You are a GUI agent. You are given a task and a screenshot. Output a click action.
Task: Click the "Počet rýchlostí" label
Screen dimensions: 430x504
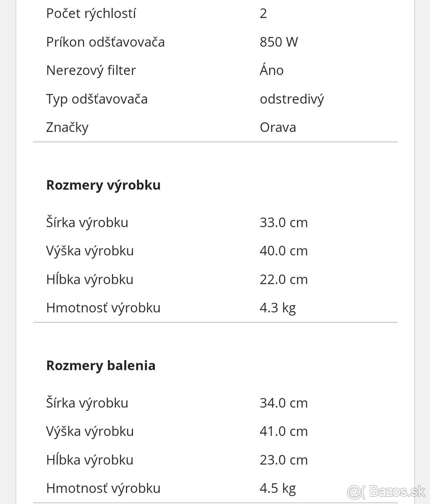91,13
